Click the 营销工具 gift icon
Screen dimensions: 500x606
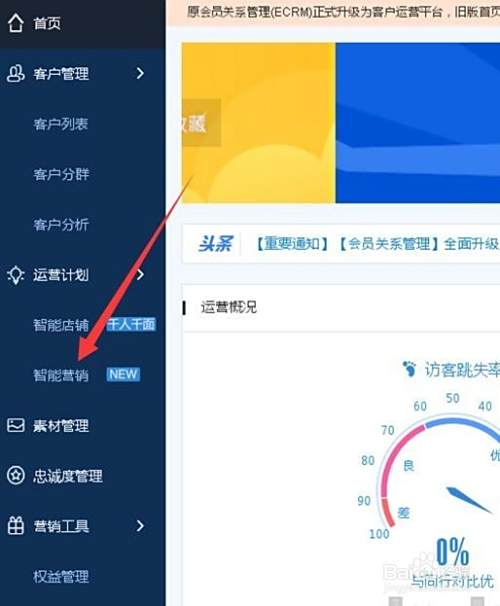click(16, 526)
